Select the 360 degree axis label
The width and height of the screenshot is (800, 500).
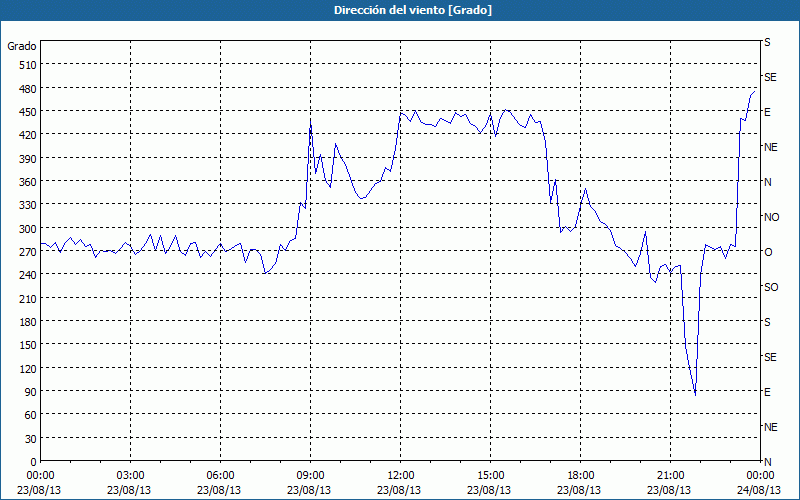click(28, 182)
